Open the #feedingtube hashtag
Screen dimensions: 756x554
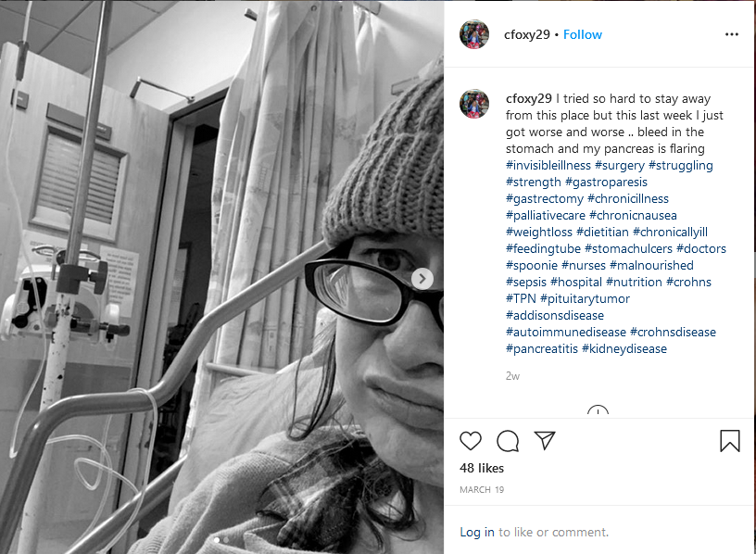[543, 249]
